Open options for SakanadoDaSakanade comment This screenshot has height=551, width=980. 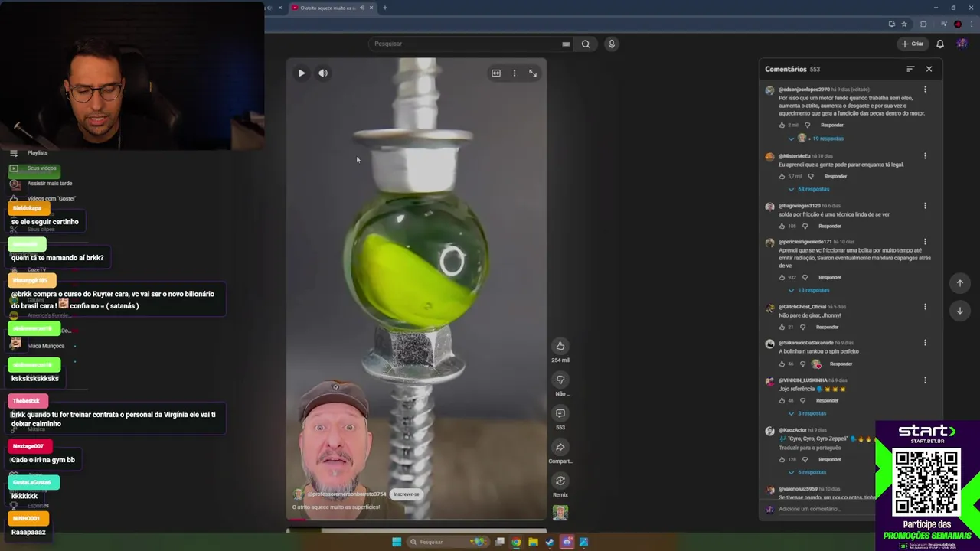[x=925, y=343]
